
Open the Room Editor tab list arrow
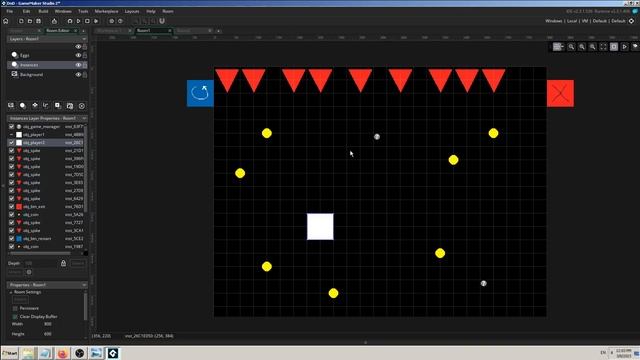point(83,31)
